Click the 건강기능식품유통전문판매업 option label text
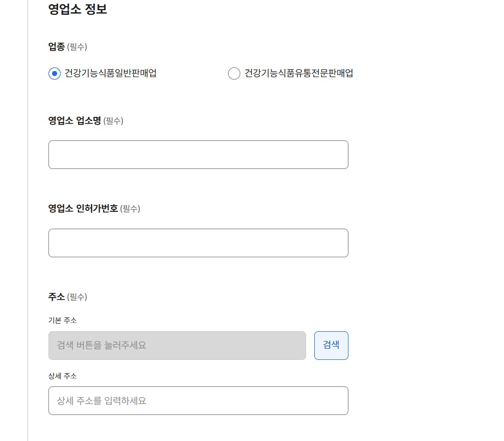This screenshot has width=504, height=441. 298,73
